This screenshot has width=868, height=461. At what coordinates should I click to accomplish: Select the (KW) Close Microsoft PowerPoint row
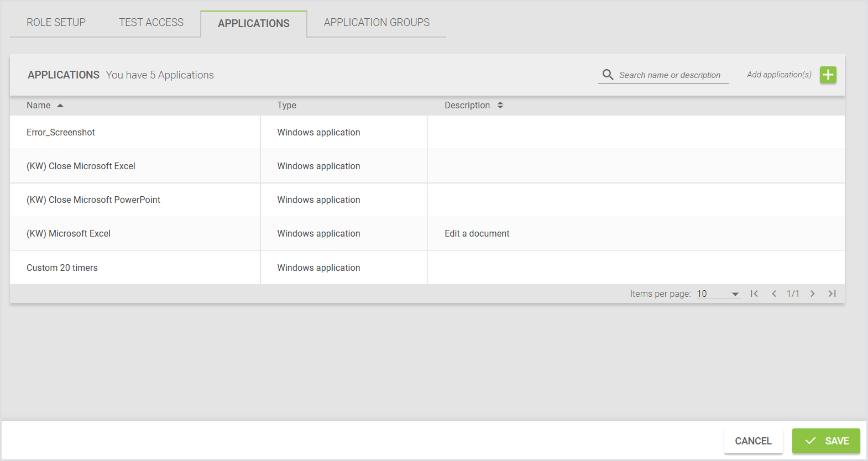coord(93,200)
